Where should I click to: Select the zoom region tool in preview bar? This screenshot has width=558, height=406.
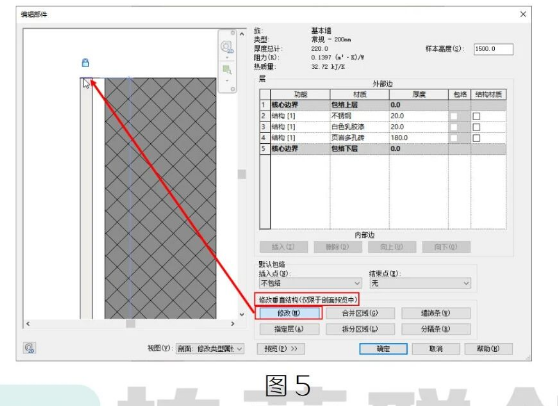tap(227, 69)
